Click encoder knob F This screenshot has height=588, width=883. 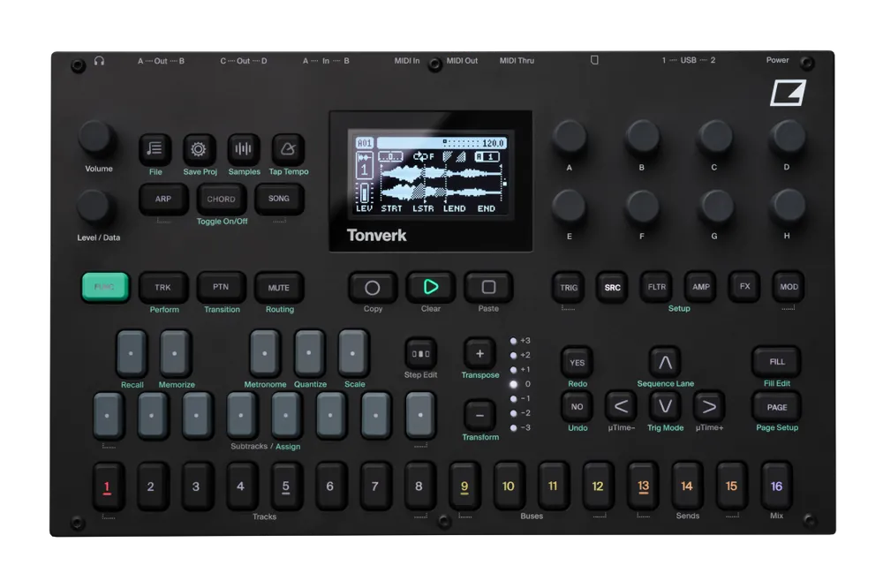(643, 206)
